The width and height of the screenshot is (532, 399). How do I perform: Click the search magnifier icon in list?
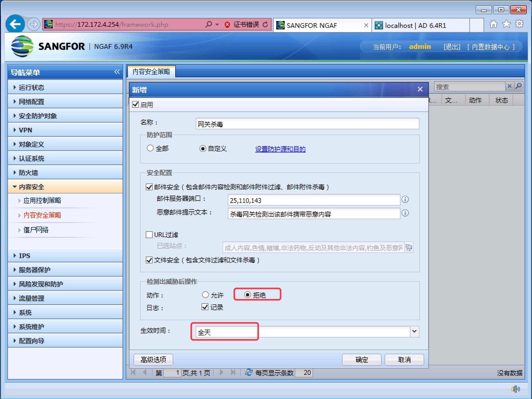click(x=519, y=86)
